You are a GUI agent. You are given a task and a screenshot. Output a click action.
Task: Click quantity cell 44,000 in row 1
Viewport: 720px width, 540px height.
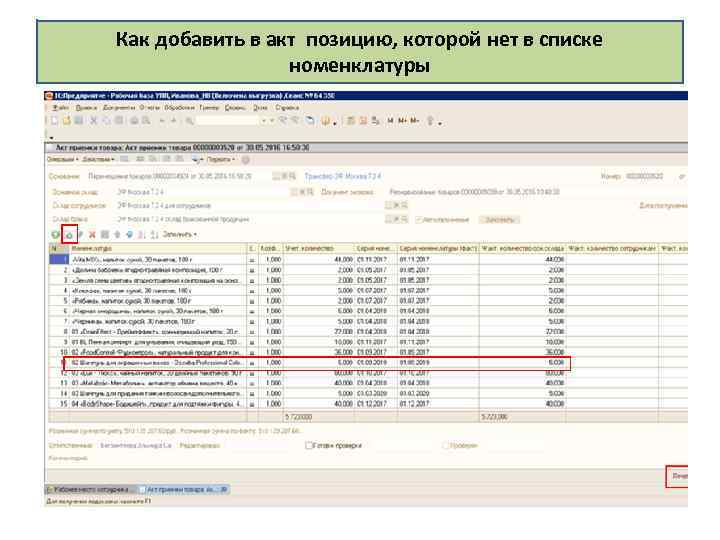(x=319, y=259)
